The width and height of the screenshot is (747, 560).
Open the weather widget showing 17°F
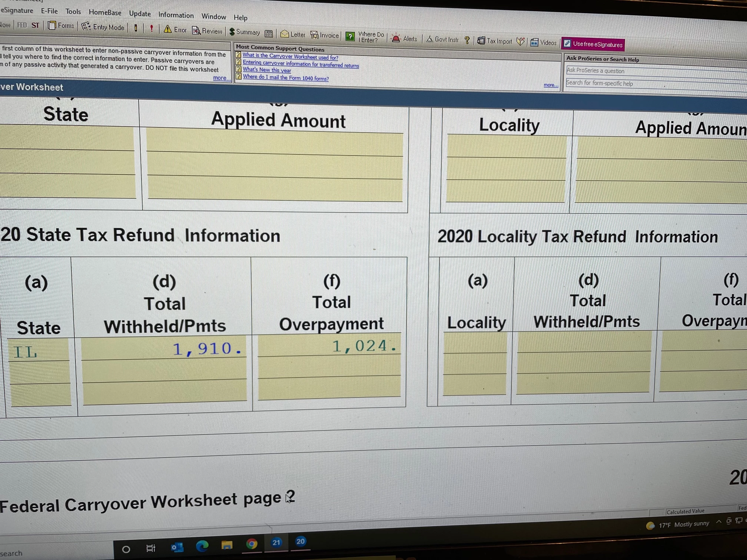(x=678, y=524)
